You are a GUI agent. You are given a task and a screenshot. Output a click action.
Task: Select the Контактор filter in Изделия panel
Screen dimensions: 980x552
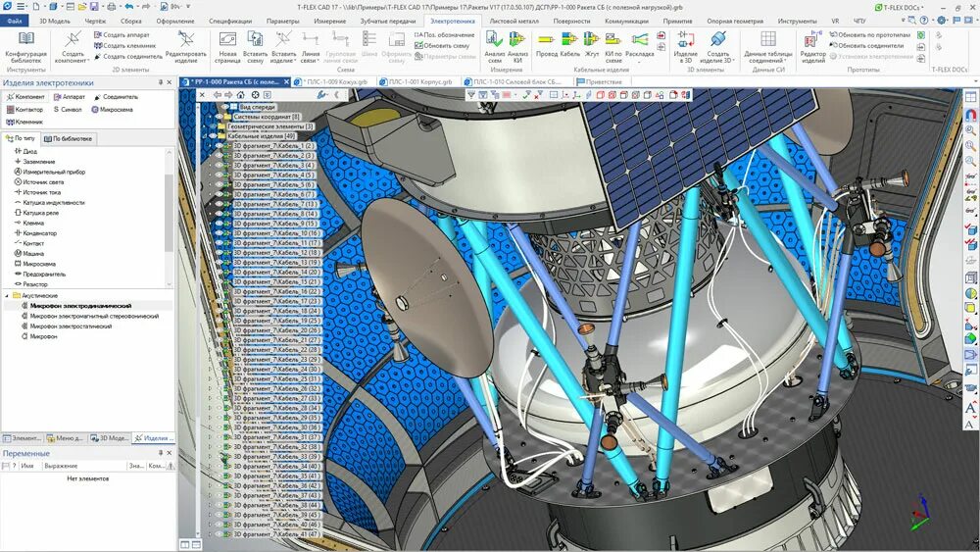coord(25,110)
